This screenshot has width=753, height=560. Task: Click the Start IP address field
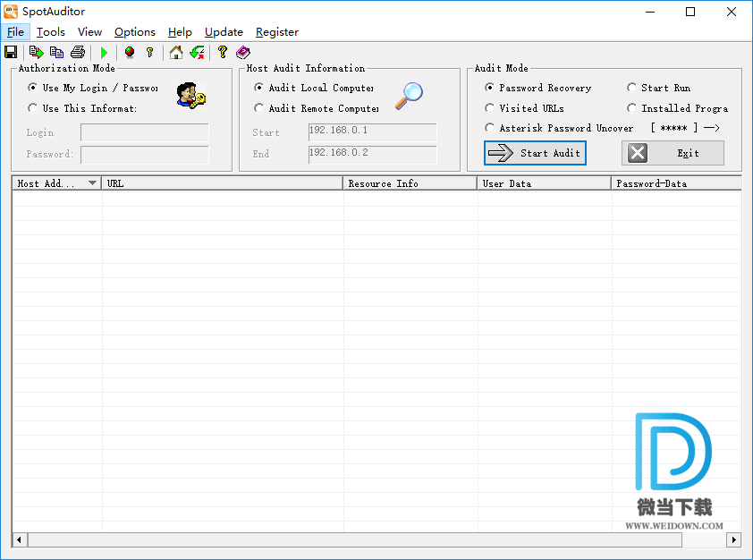pos(372,132)
